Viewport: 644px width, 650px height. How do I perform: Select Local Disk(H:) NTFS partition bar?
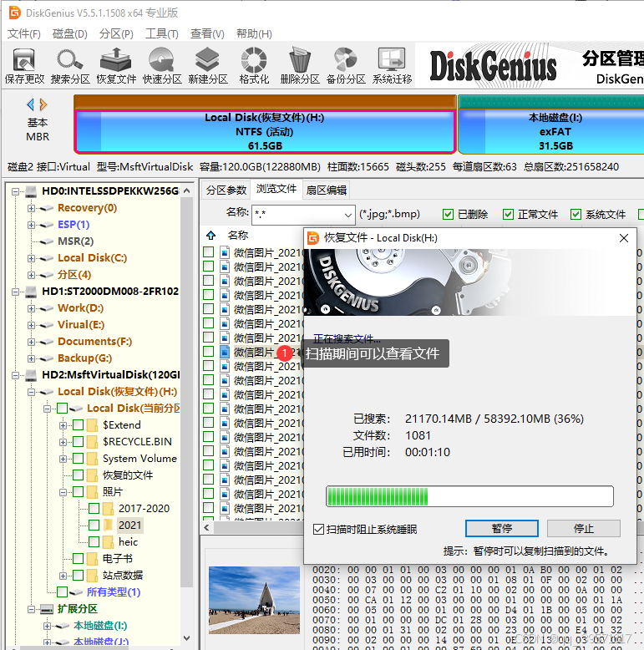click(265, 132)
